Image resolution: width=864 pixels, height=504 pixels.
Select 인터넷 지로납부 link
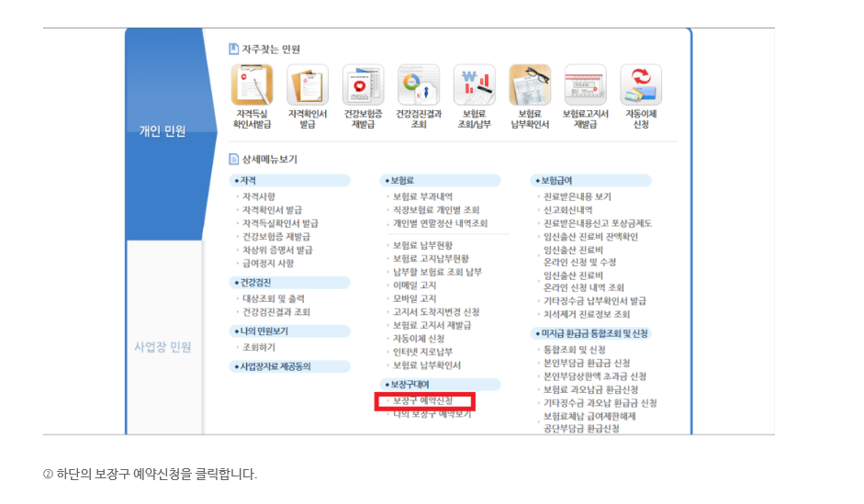pos(422,352)
